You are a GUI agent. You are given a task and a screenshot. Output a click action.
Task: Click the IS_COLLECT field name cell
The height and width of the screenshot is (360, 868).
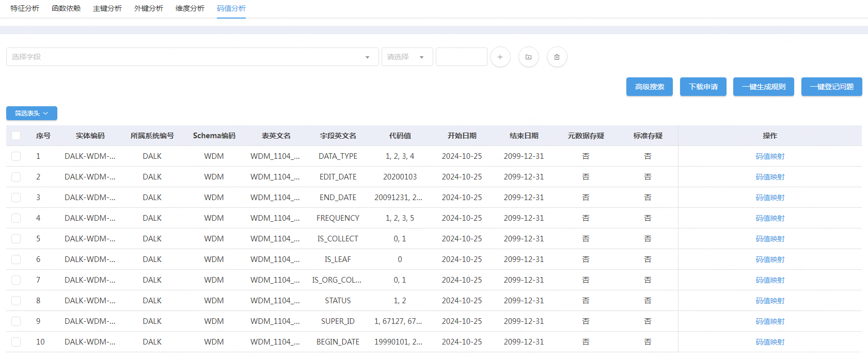[x=338, y=239]
